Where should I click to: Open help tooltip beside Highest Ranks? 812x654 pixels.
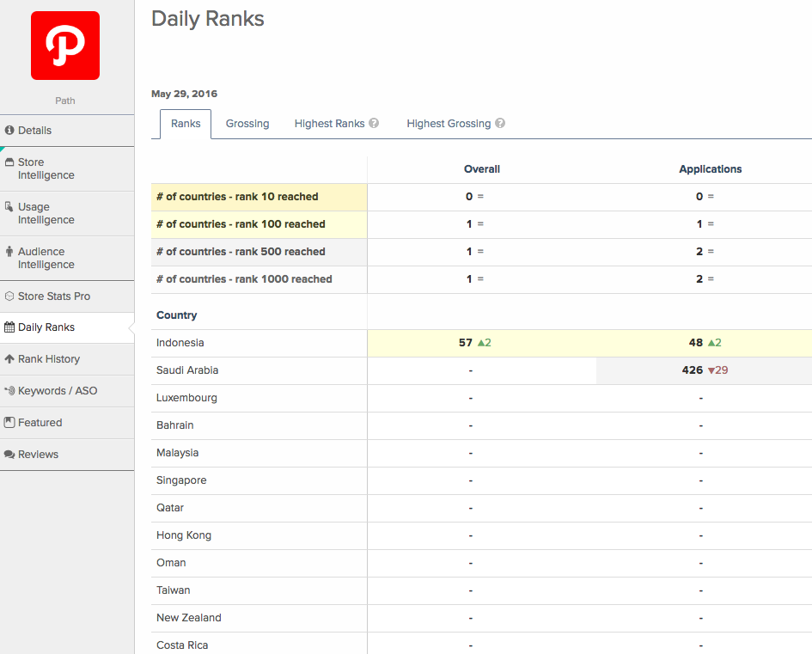coord(374,123)
